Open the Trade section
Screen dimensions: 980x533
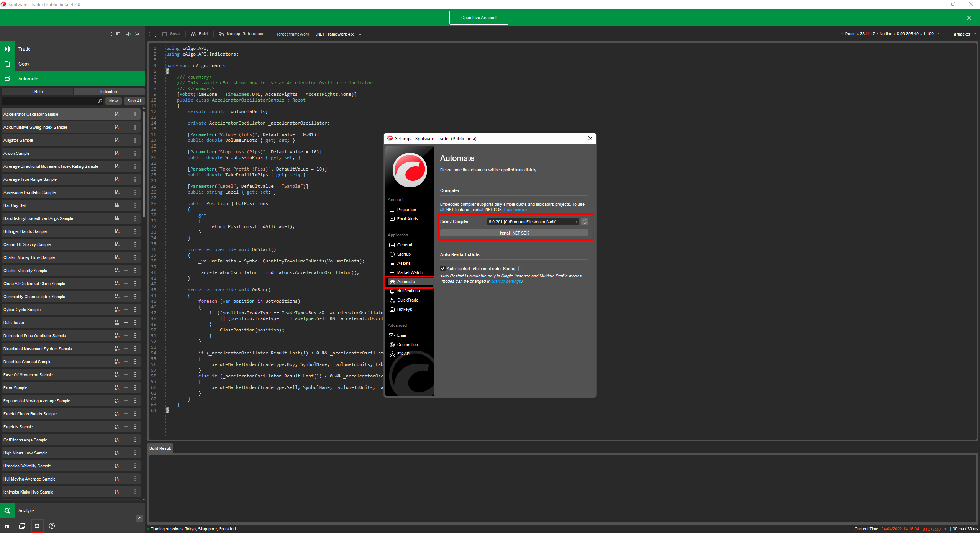73,49
